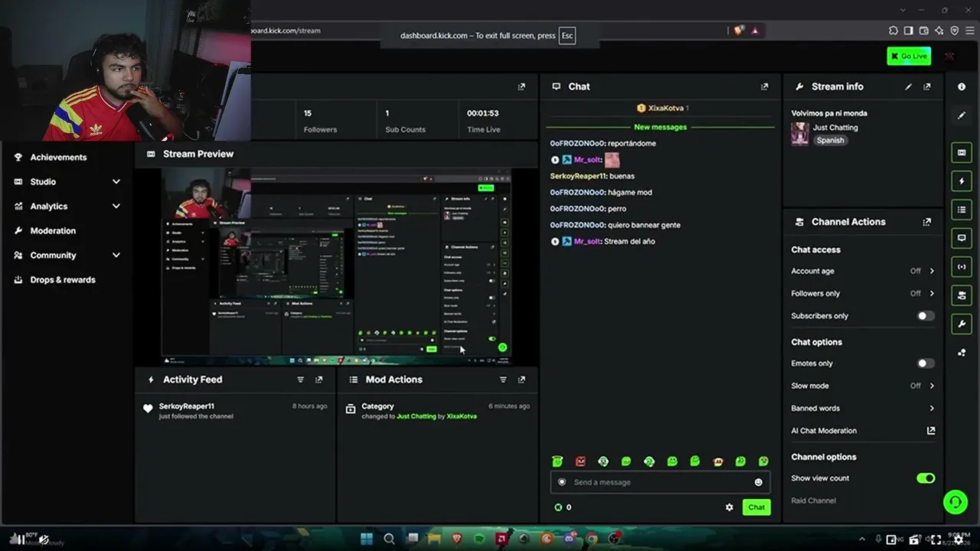
Task: Open Followers only setting
Action: (x=863, y=293)
